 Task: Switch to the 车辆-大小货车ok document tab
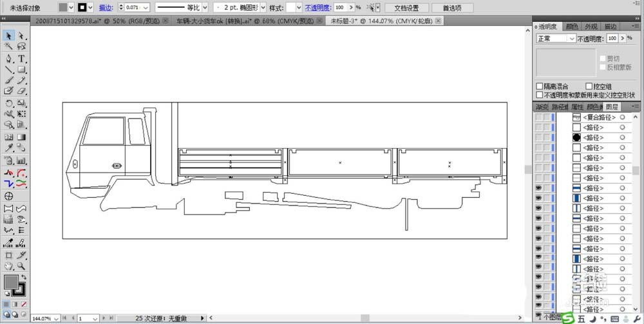pyautogui.click(x=246, y=21)
